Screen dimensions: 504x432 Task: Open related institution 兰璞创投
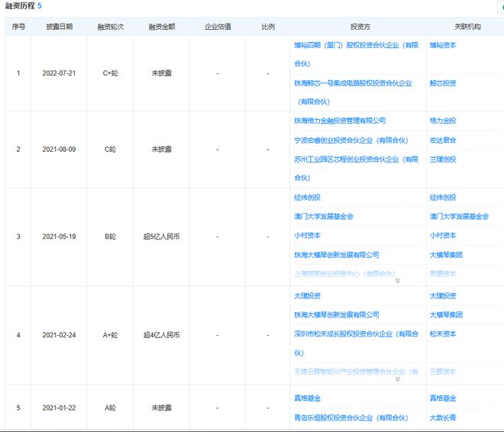tap(443, 160)
